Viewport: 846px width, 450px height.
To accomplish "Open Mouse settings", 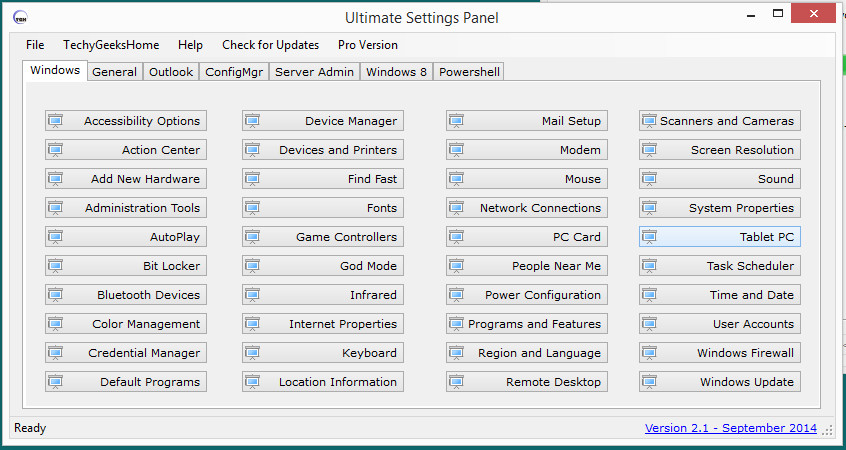I will coord(527,179).
